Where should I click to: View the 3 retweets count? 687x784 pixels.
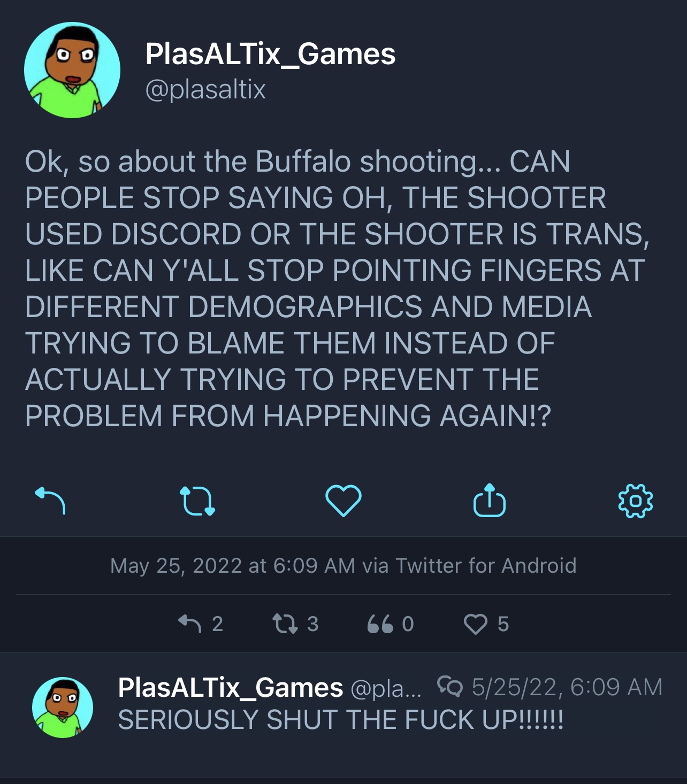295,624
